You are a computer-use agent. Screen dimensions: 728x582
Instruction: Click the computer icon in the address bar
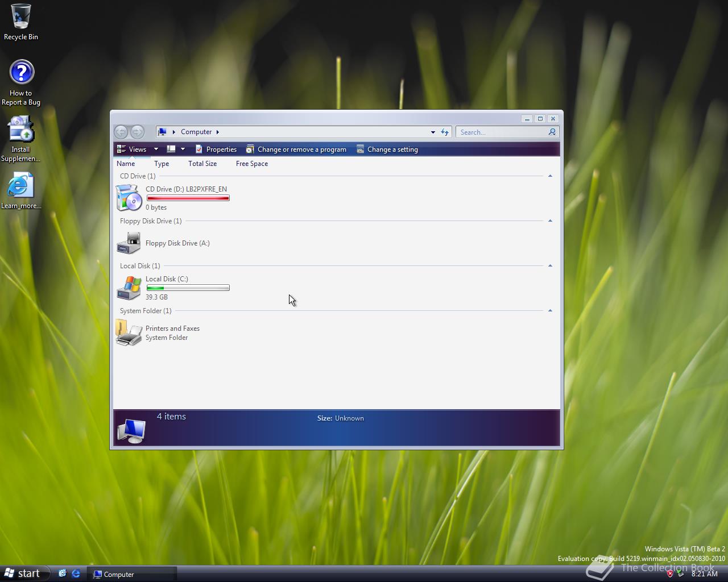[162, 132]
